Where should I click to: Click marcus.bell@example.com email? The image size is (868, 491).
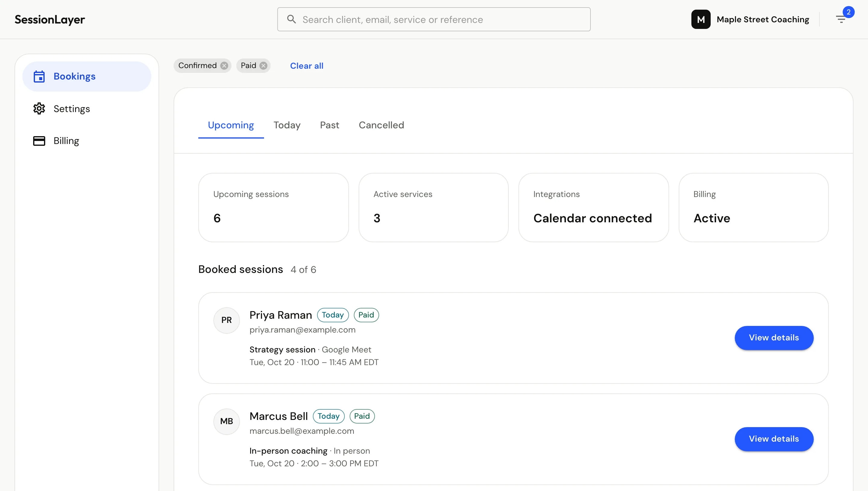point(302,431)
